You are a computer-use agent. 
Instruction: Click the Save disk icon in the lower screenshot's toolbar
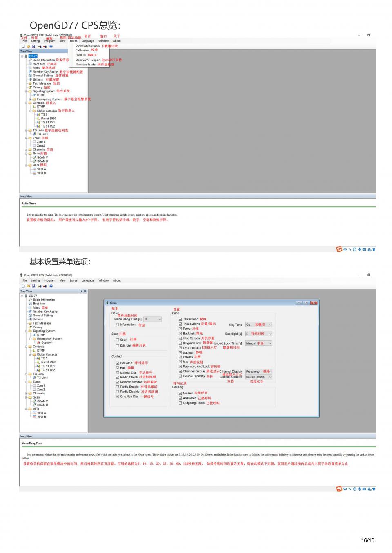tap(33, 286)
